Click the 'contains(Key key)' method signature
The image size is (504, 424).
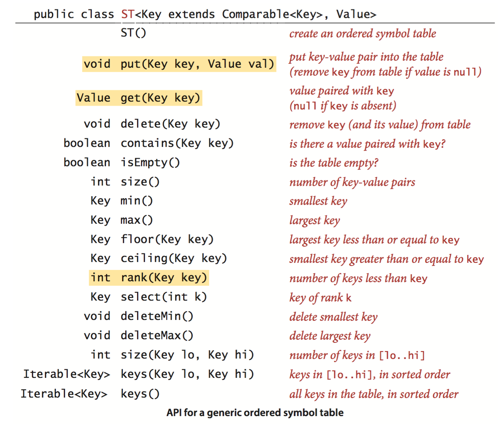pyautogui.click(x=177, y=143)
